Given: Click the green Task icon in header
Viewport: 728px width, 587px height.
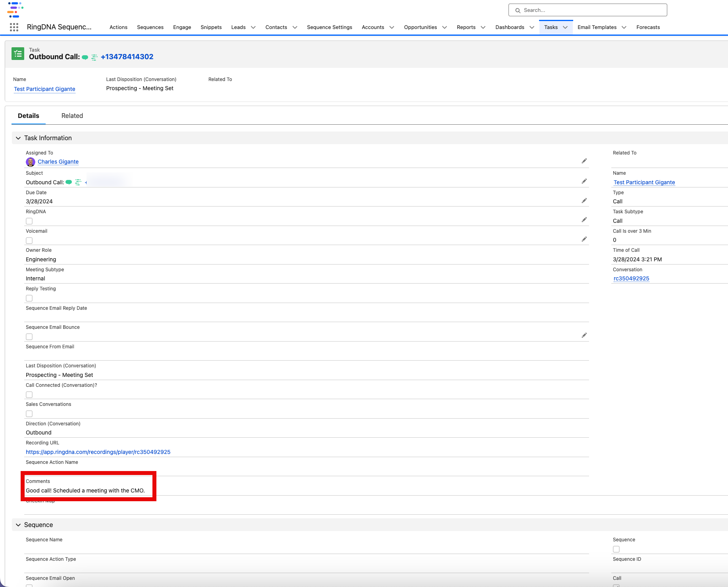Looking at the screenshot, I should click(18, 54).
